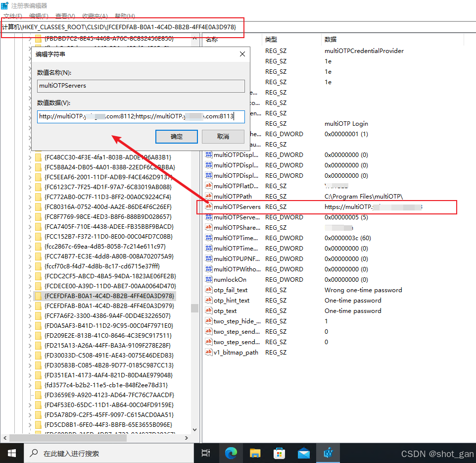Viewport: 476px width, 463px height.
Task: Close the 编辑字符串 dialog with the X
Action: point(242,54)
